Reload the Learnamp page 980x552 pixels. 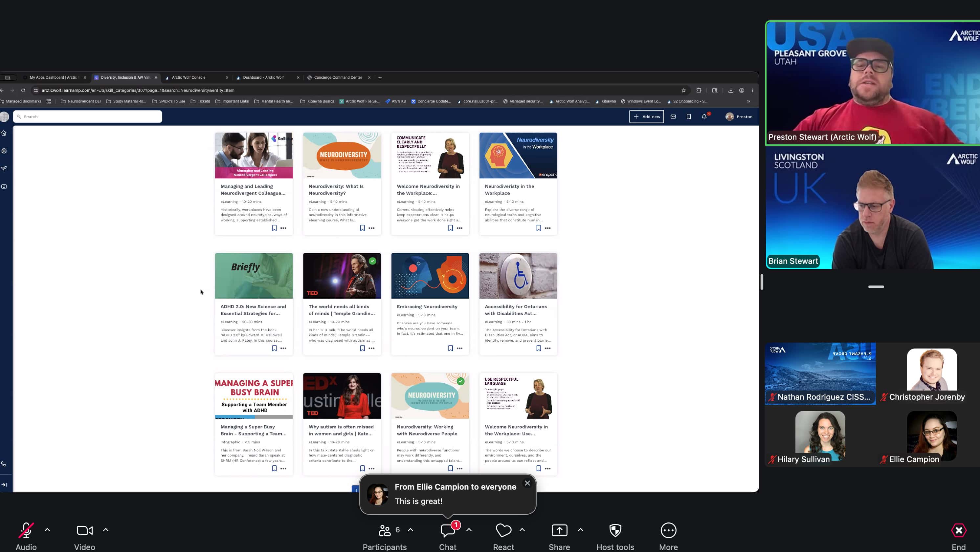click(23, 91)
